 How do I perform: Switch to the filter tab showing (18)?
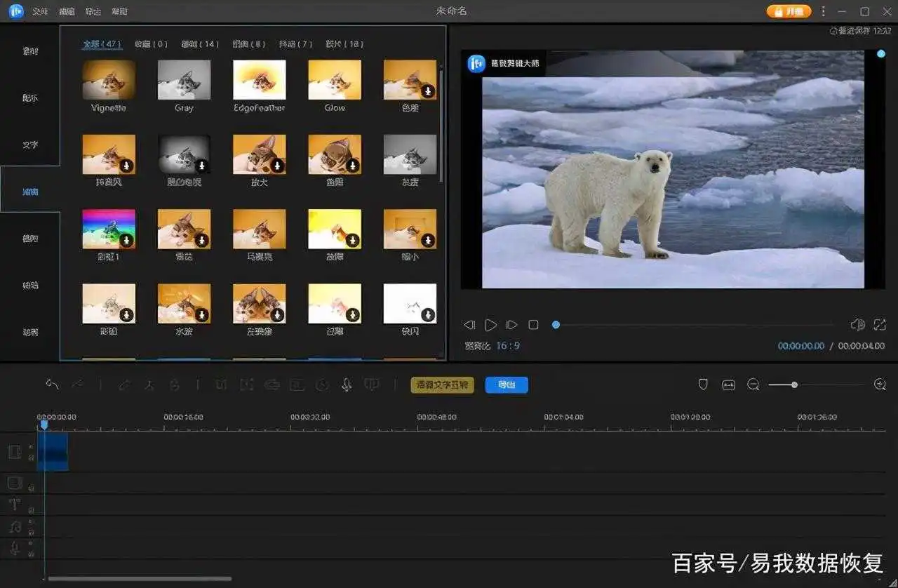[x=344, y=44]
